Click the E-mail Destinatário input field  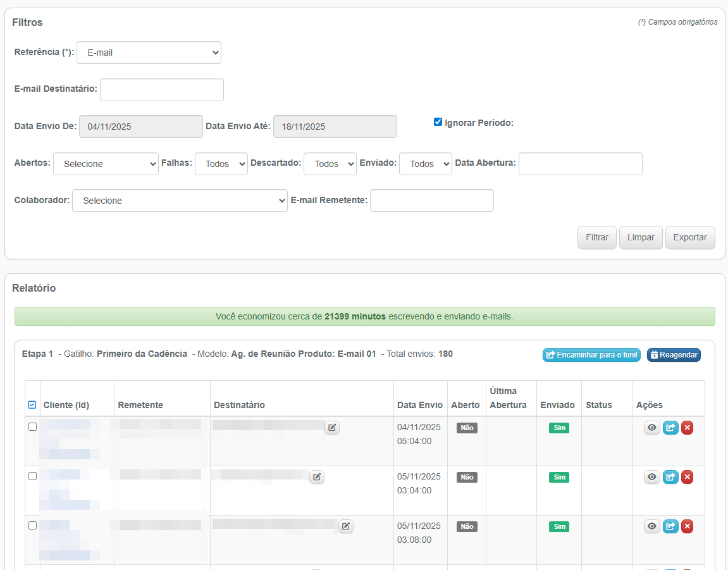coord(162,90)
